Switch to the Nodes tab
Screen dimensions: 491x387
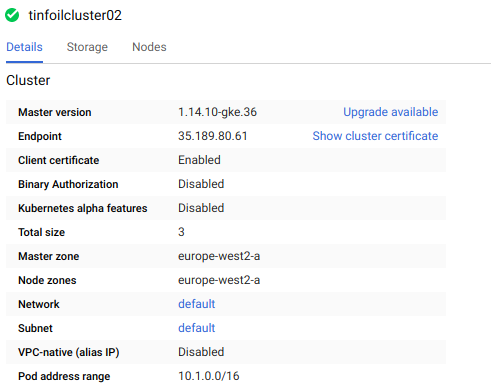tap(149, 47)
